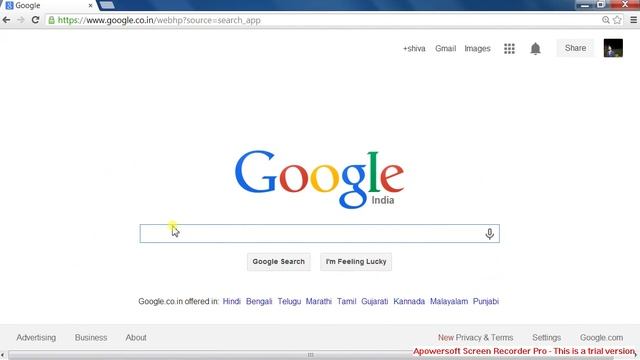Open the Advertising footer link
The image size is (640, 360).
(x=36, y=338)
